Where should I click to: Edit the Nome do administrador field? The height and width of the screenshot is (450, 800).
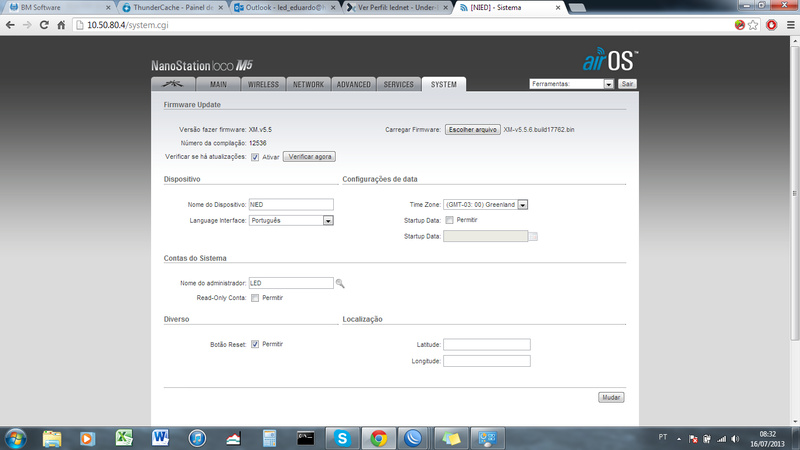[x=291, y=283]
